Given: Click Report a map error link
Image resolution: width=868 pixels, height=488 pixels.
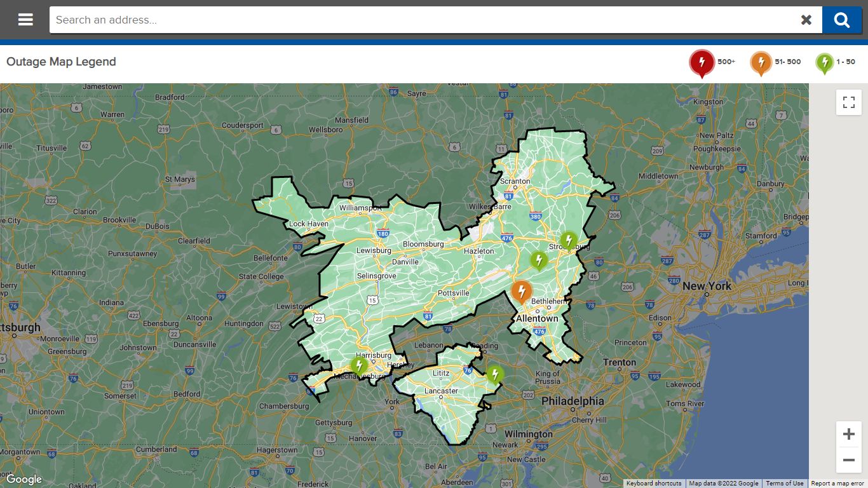Looking at the screenshot, I should click(837, 484).
